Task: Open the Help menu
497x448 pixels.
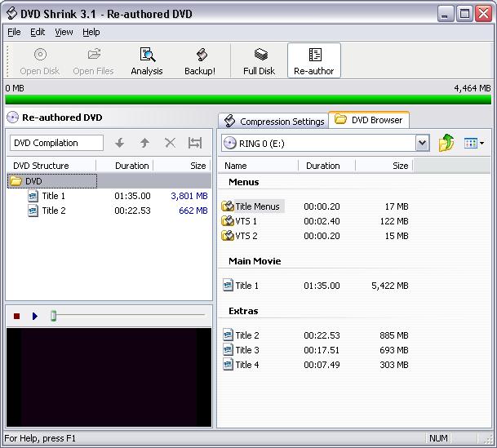Action: 91,32
